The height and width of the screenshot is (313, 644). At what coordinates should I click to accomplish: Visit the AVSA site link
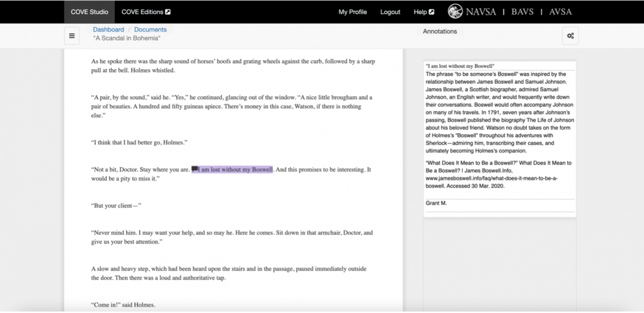pos(560,12)
